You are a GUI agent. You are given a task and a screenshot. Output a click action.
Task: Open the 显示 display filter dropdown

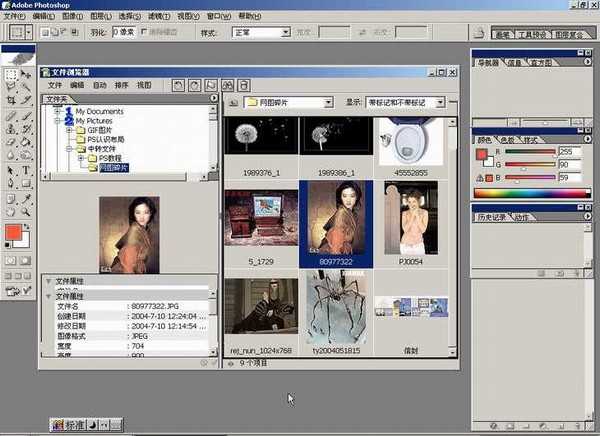tap(412, 102)
